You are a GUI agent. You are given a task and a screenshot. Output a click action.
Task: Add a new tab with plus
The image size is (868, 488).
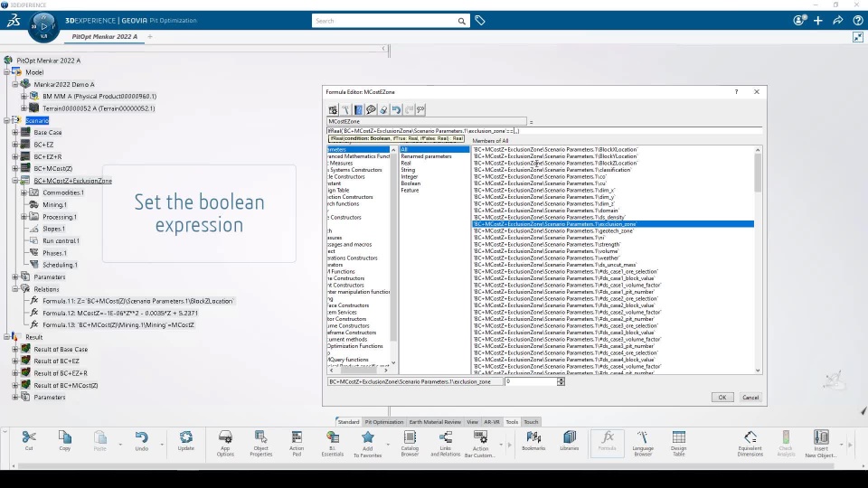150,36
